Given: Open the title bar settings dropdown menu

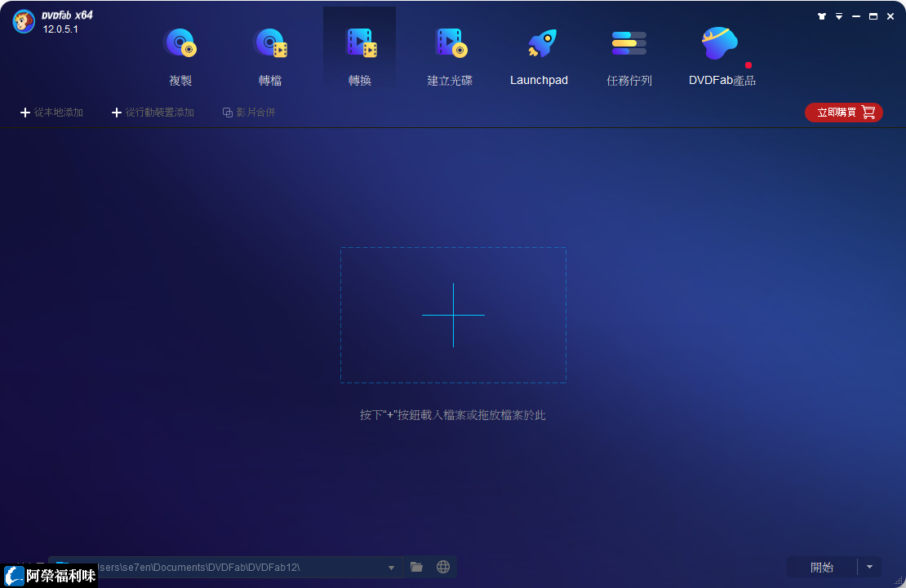Looking at the screenshot, I should [839, 16].
